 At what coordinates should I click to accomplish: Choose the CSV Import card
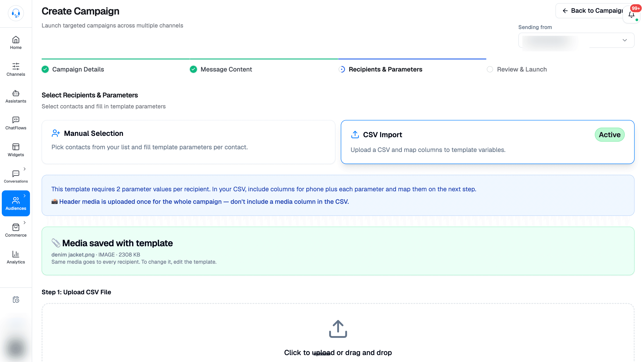pyautogui.click(x=487, y=142)
